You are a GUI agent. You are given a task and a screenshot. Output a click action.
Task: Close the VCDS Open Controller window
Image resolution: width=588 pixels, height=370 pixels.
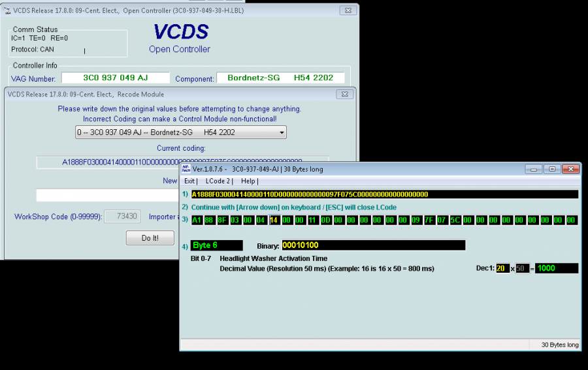point(347,9)
